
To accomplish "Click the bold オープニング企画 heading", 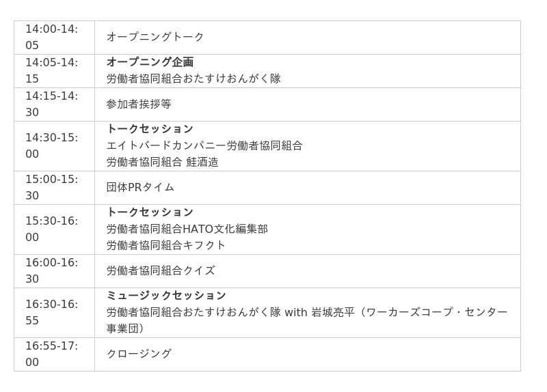I will tap(150, 62).
